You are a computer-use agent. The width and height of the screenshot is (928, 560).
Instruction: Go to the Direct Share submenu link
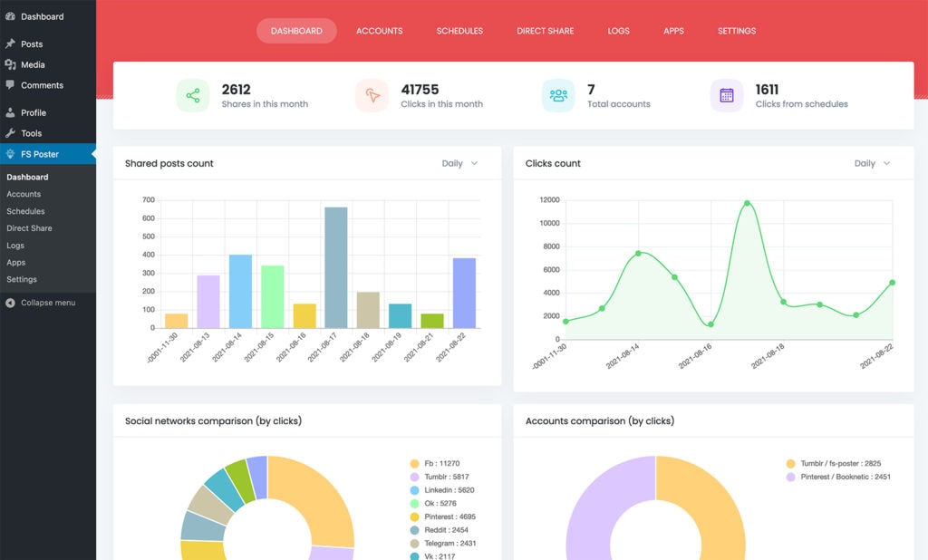(29, 228)
